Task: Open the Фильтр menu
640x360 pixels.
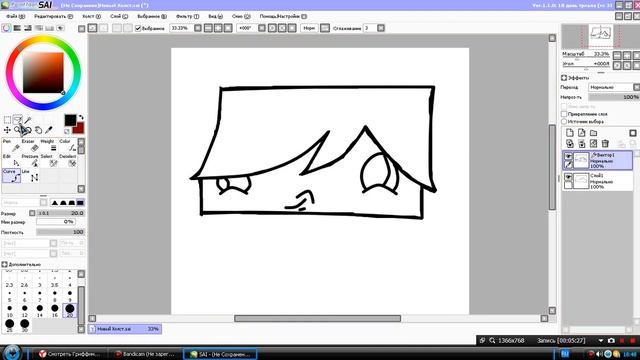Action: [x=187, y=16]
